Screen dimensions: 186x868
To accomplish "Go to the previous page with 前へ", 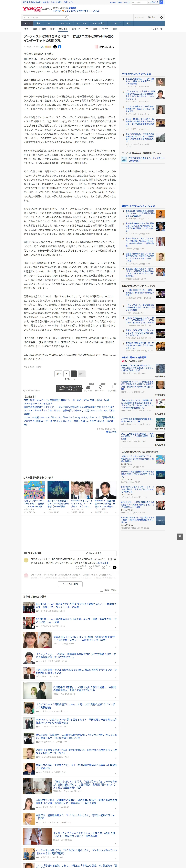I will point(58,373).
